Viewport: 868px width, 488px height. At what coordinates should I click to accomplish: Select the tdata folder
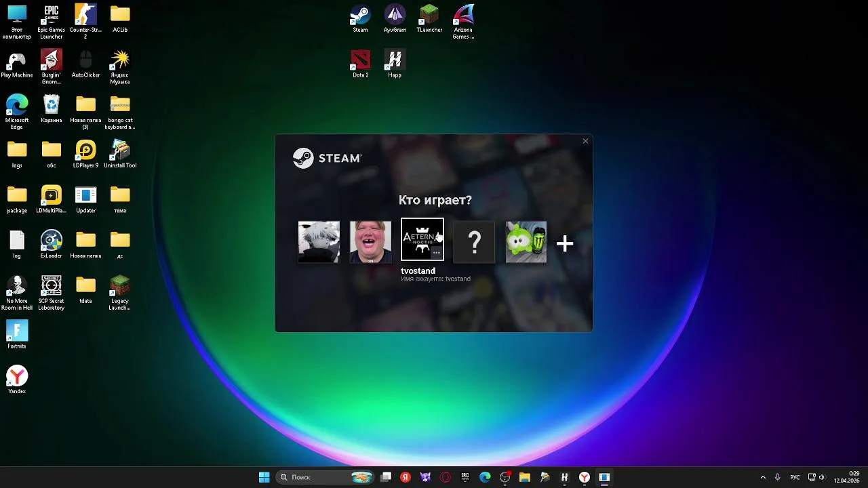(85, 290)
